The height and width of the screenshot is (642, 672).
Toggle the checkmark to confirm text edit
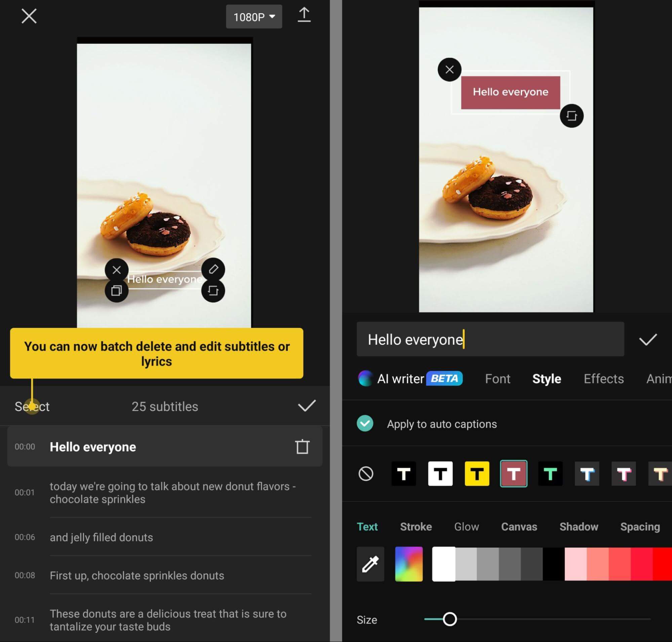pyautogui.click(x=648, y=339)
